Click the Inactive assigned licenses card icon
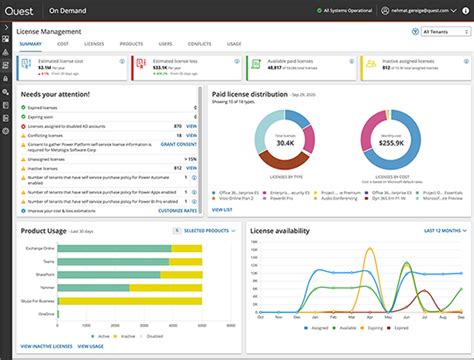Viewport: 474px width, 360px height. coord(371,64)
